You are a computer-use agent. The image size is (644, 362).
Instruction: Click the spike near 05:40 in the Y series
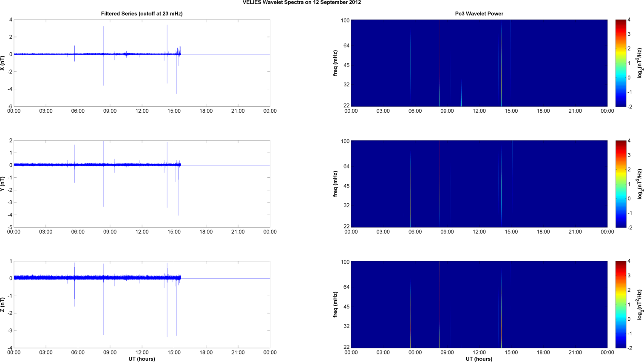[74, 164]
